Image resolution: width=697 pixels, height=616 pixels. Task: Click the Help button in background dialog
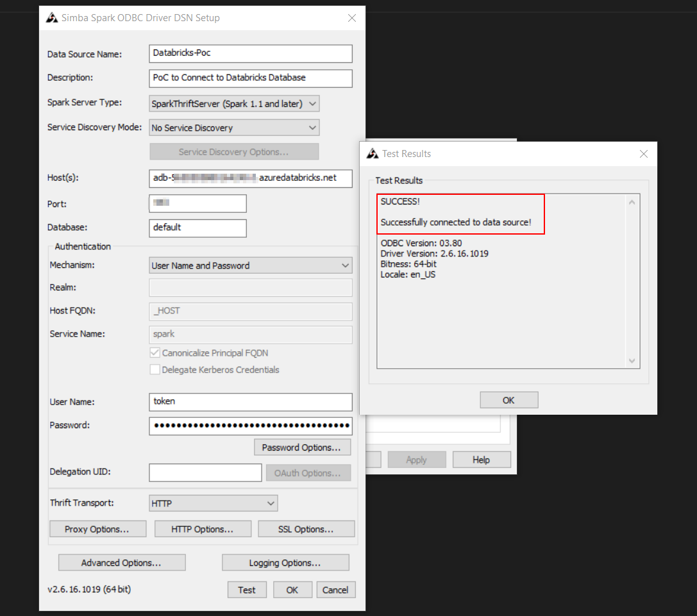pos(481,460)
